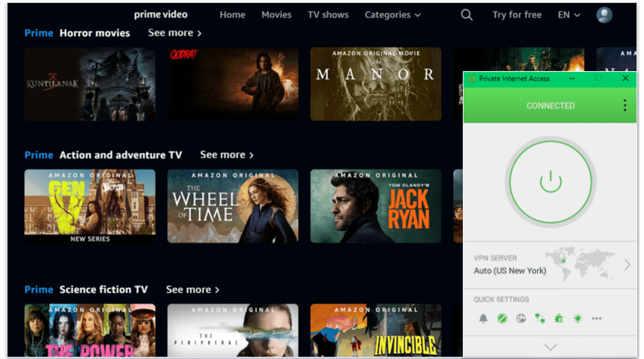The image size is (644, 359).
Task: Open more quick settings ellipsis
Action: pos(596,319)
